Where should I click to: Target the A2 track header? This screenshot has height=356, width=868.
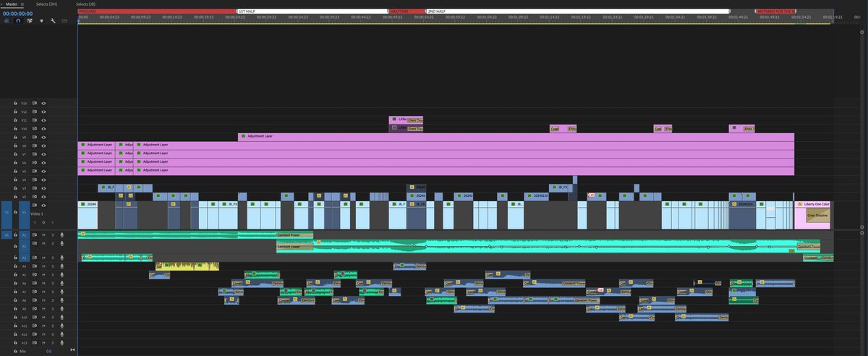24,246
